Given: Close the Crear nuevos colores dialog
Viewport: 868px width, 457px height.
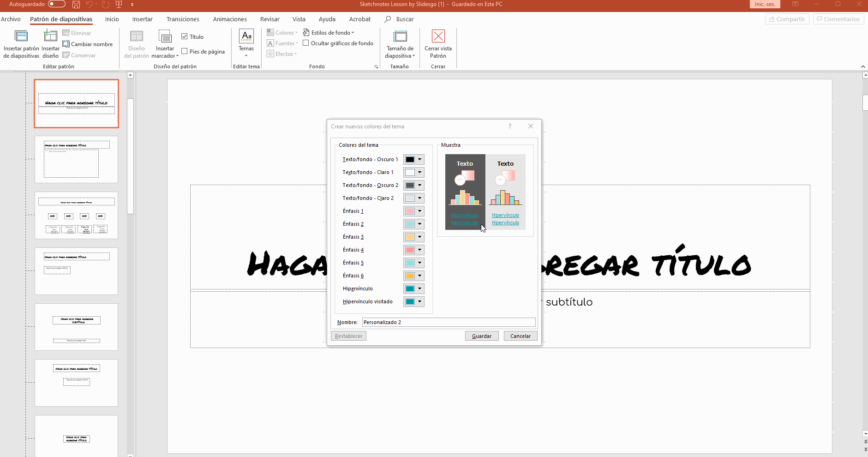Looking at the screenshot, I should (531, 126).
